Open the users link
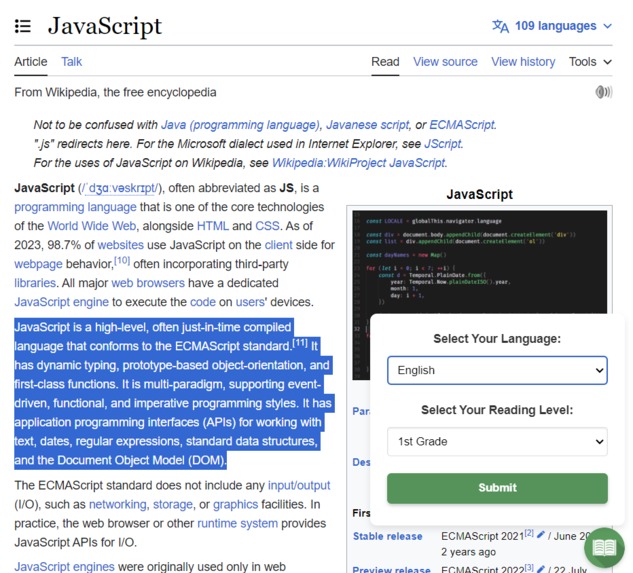Image resolution: width=633 pixels, height=573 pixels. pyautogui.click(x=250, y=302)
